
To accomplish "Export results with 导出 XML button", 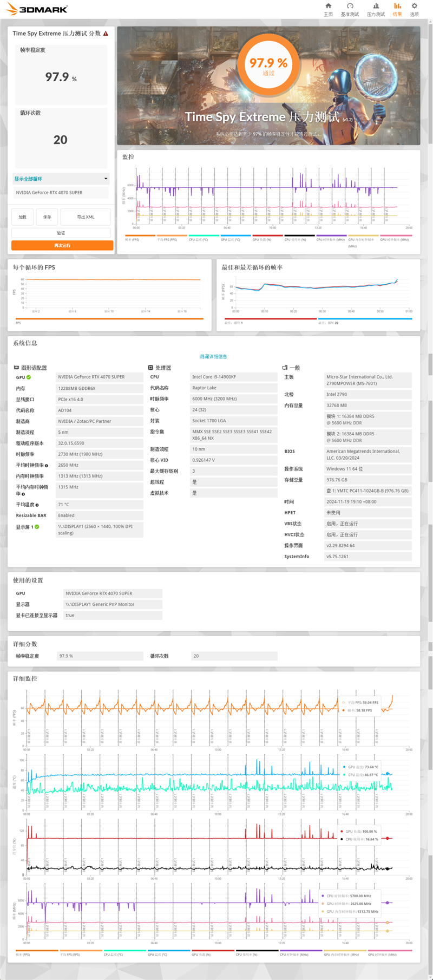I will coord(86,217).
